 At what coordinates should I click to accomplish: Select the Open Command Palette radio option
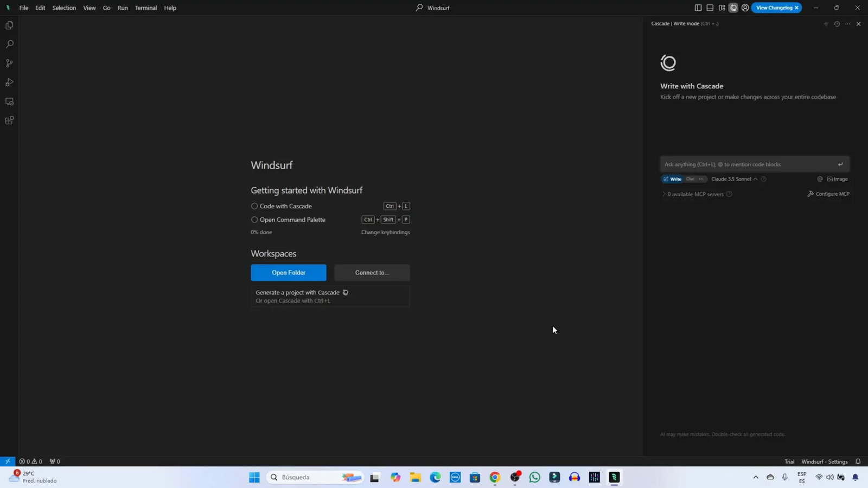pyautogui.click(x=254, y=220)
